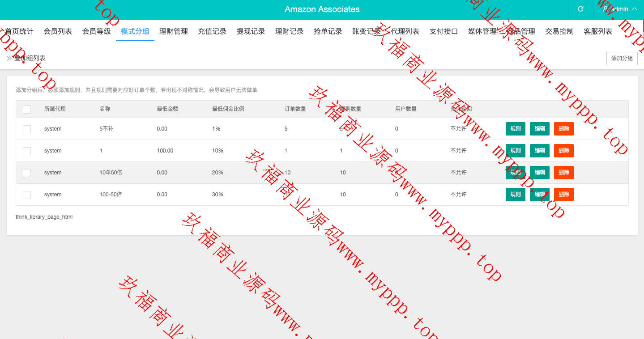Delete the 100-50倍 group
644x339 pixels.
(564, 195)
